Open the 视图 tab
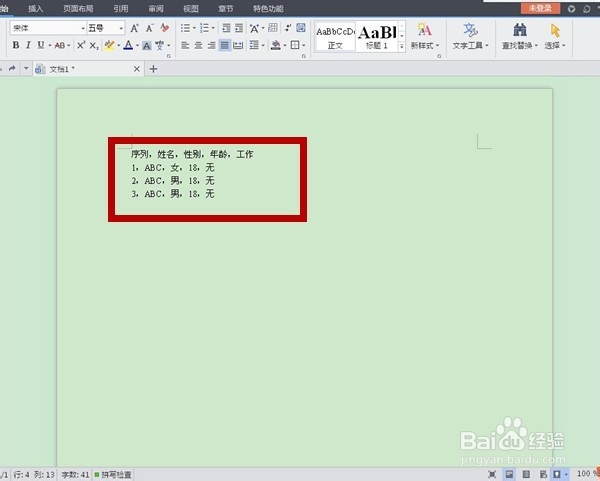Viewport: 600px width, 481px height. point(191,8)
